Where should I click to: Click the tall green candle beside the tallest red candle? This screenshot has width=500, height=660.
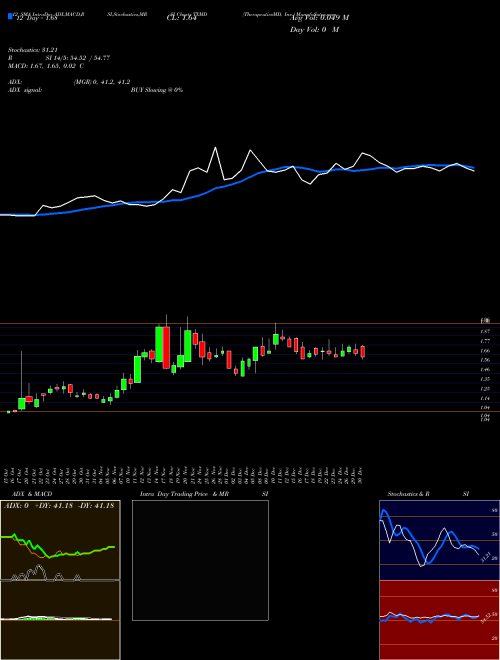[x=159, y=344]
